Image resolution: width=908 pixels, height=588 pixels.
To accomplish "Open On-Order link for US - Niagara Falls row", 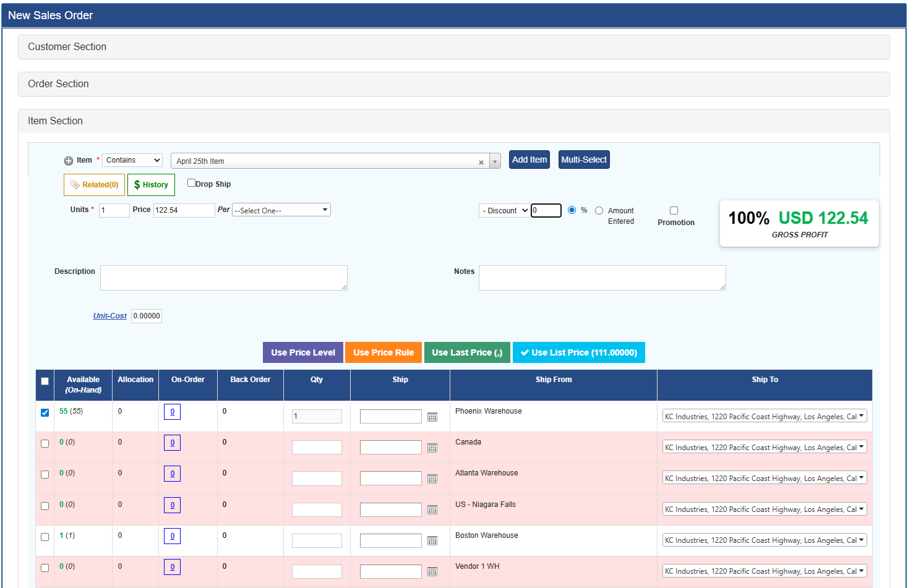I will [172, 505].
